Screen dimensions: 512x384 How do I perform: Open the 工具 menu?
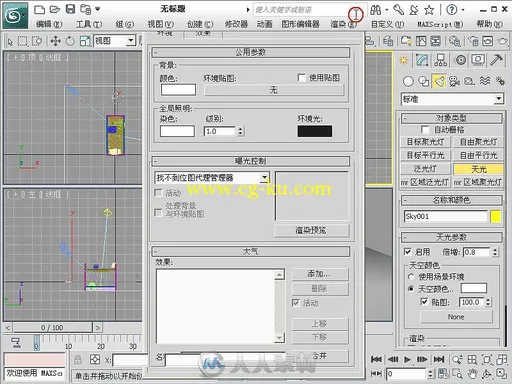89,24
